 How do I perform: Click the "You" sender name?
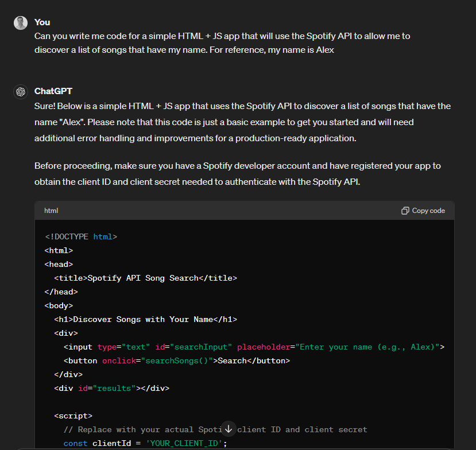click(x=42, y=22)
